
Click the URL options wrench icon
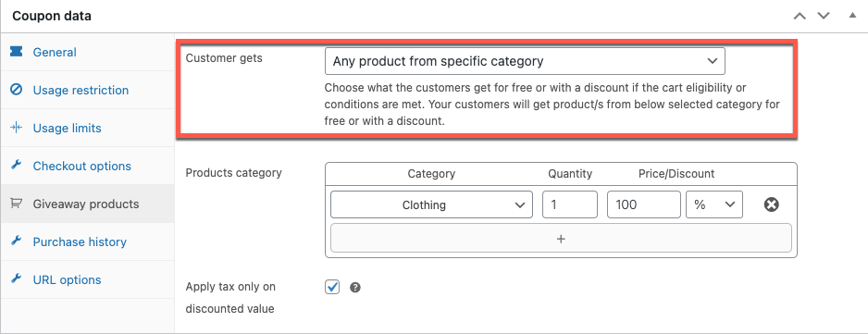click(16, 279)
